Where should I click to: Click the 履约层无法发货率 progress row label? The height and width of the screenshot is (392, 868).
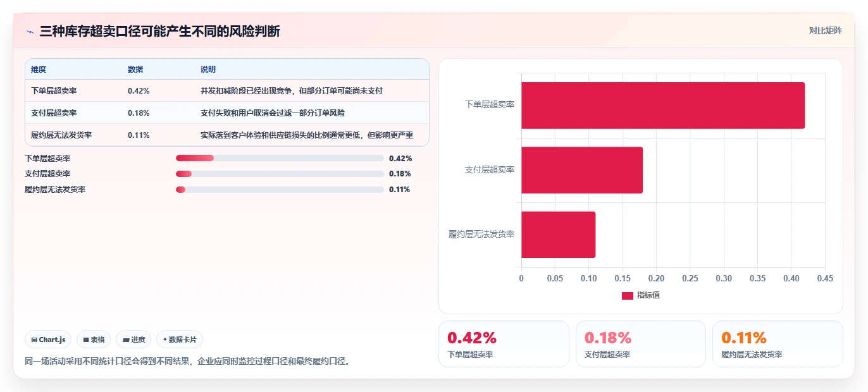(55, 190)
